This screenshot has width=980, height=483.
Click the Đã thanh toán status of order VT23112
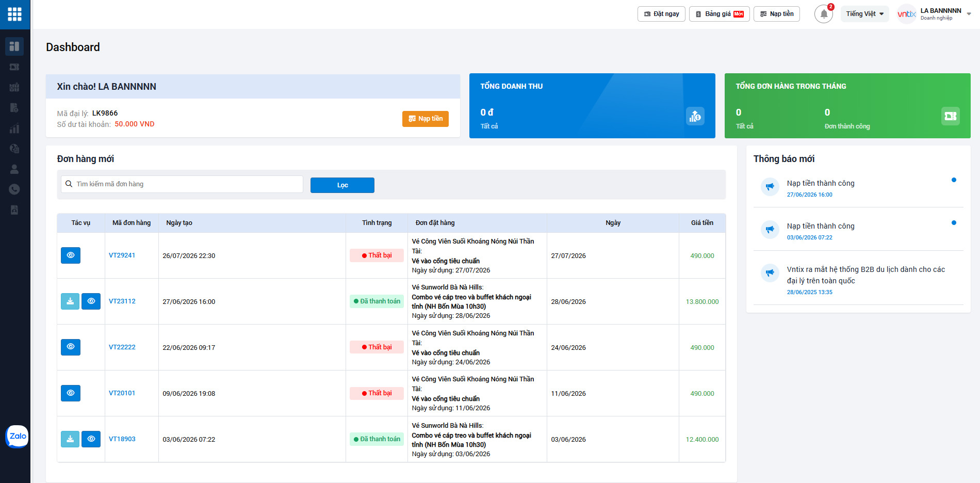click(377, 301)
